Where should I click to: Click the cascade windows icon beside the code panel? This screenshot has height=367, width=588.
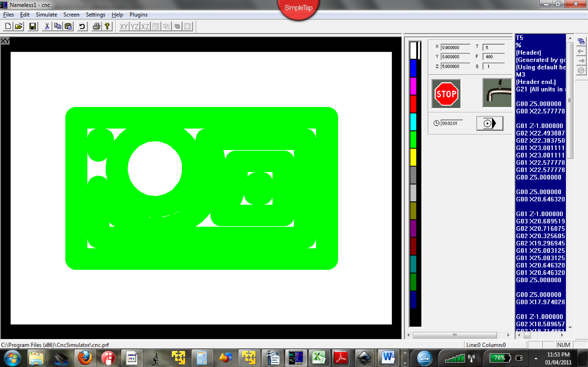pos(581,42)
